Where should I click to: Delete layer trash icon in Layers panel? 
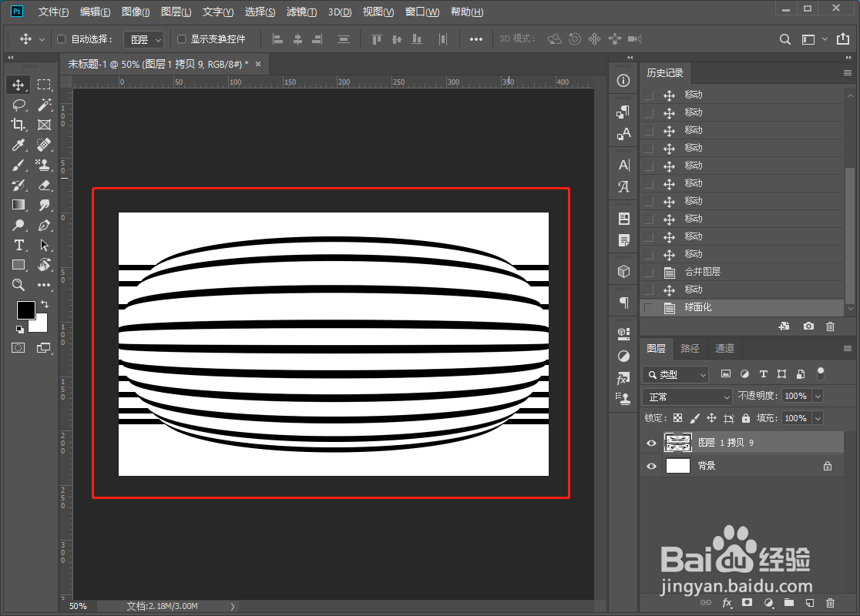(x=831, y=603)
